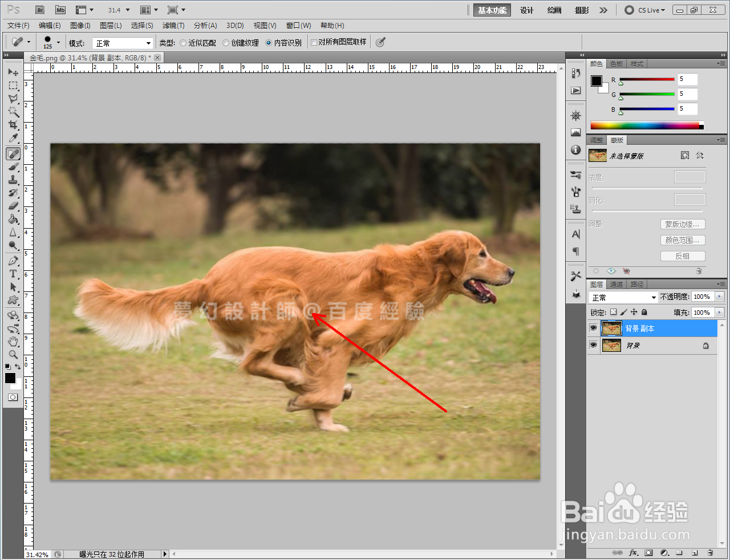Screen dimensions: 730x560
Task: Enable 对所有图层取样 checkbox
Action: (314, 42)
